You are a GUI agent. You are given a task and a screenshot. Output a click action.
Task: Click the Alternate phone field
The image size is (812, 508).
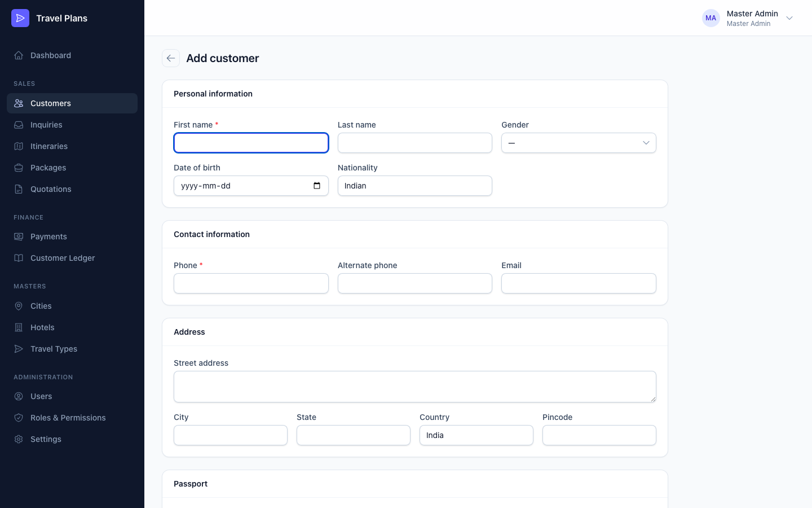[x=415, y=283]
